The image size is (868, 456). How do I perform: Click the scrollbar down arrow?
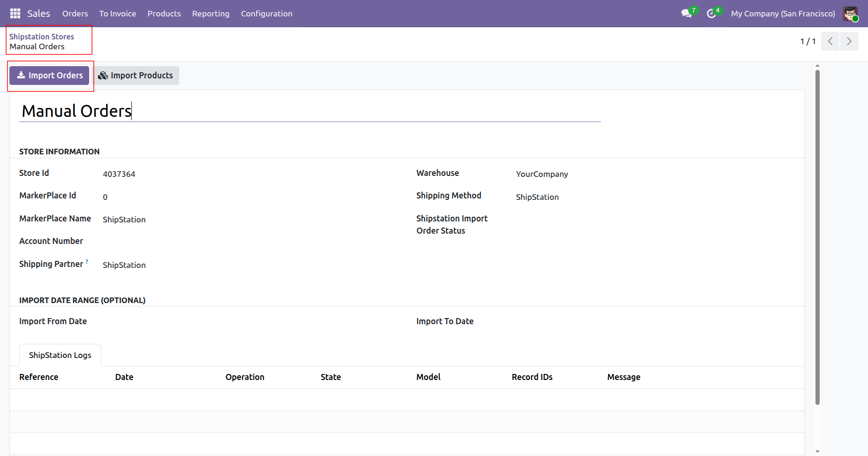click(817, 452)
